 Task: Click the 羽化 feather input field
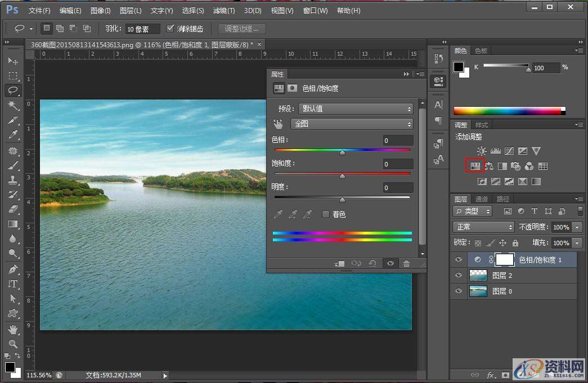(142, 29)
